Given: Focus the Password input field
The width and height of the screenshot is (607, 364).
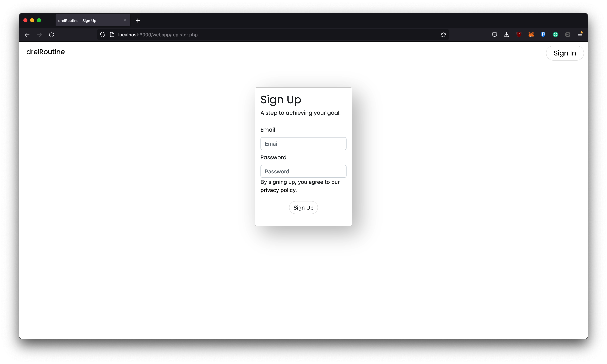Looking at the screenshot, I should (303, 172).
